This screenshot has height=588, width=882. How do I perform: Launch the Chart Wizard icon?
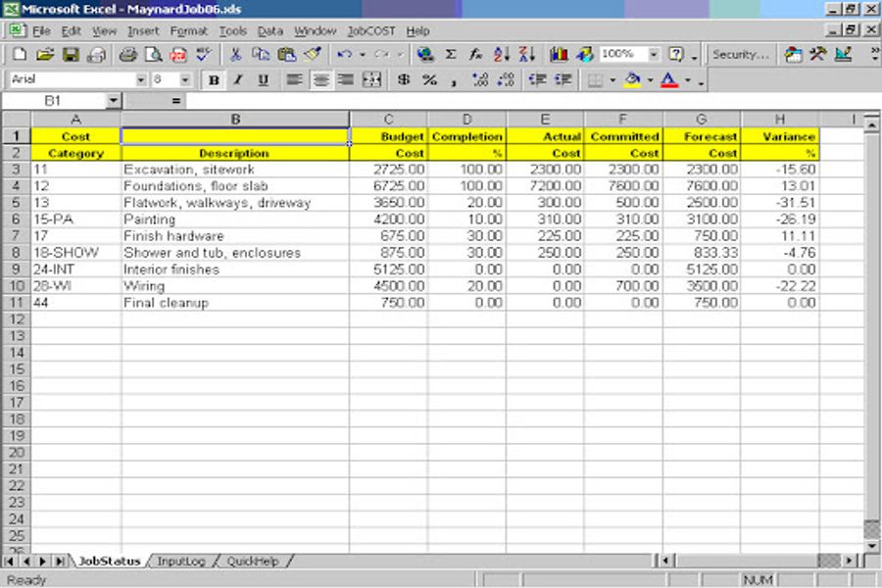click(x=560, y=55)
